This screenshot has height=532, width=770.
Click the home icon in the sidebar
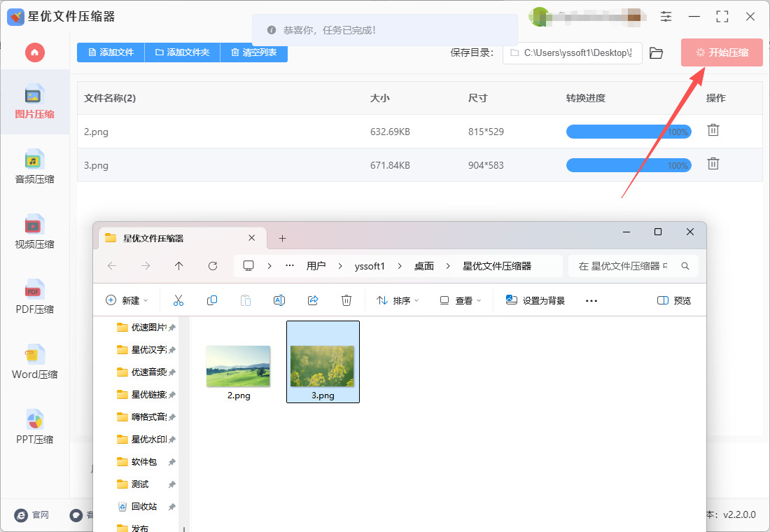point(34,52)
